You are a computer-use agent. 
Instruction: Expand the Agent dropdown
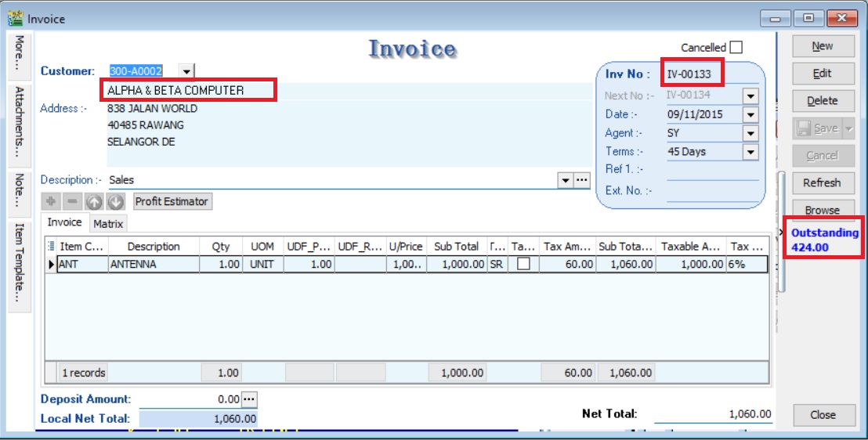[750, 133]
